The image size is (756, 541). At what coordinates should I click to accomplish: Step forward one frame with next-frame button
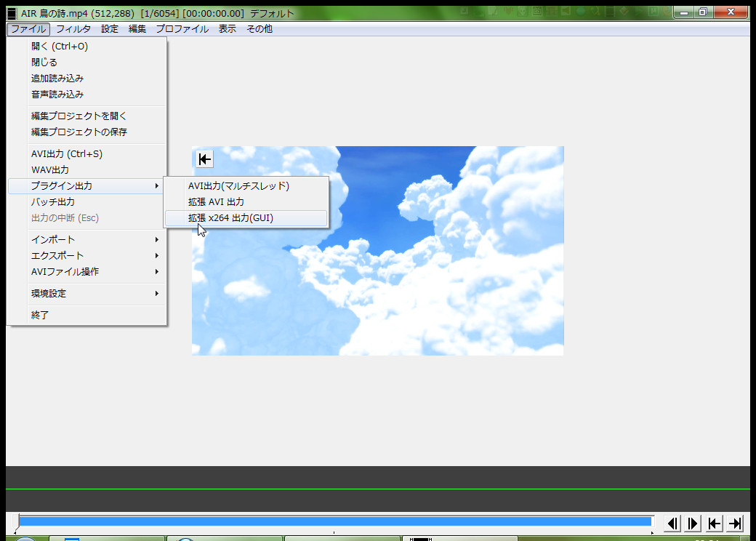click(693, 523)
